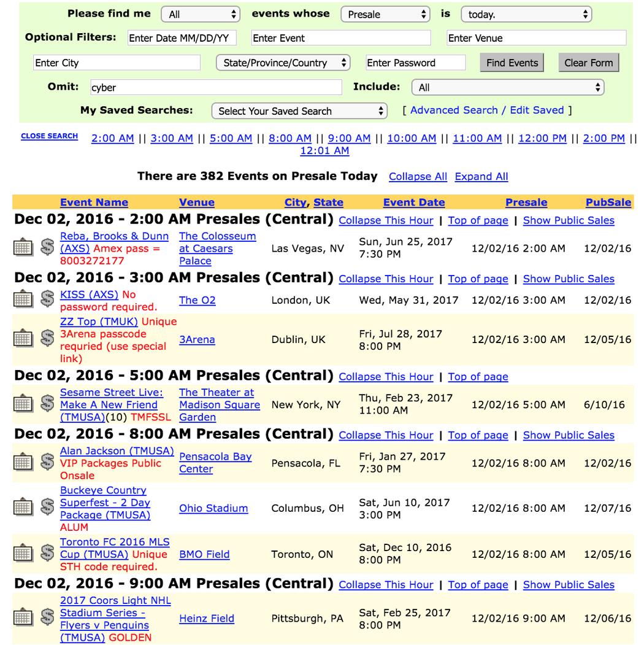The height and width of the screenshot is (645, 644).
Task: Sort by Venue column header
Action: pyautogui.click(x=197, y=203)
